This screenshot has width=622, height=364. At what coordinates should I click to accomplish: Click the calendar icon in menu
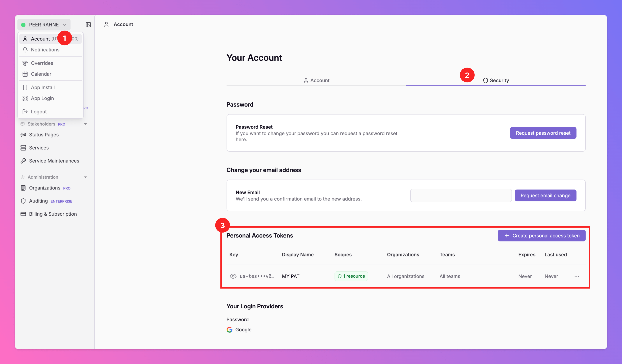point(25,74)
